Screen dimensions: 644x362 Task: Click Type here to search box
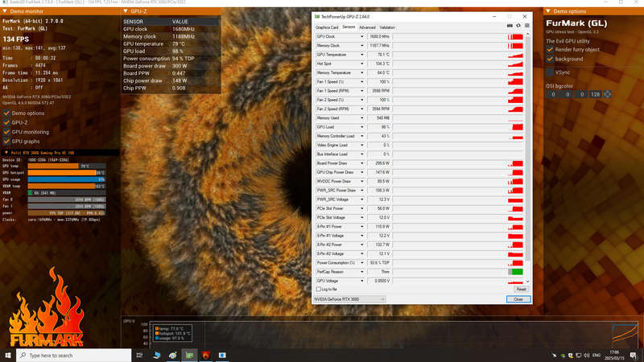point(74,355)
